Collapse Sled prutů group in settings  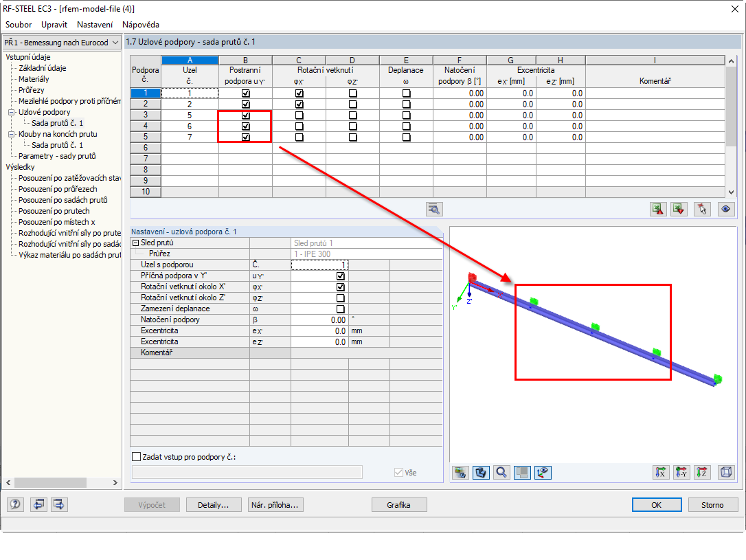tap(135, 243)
